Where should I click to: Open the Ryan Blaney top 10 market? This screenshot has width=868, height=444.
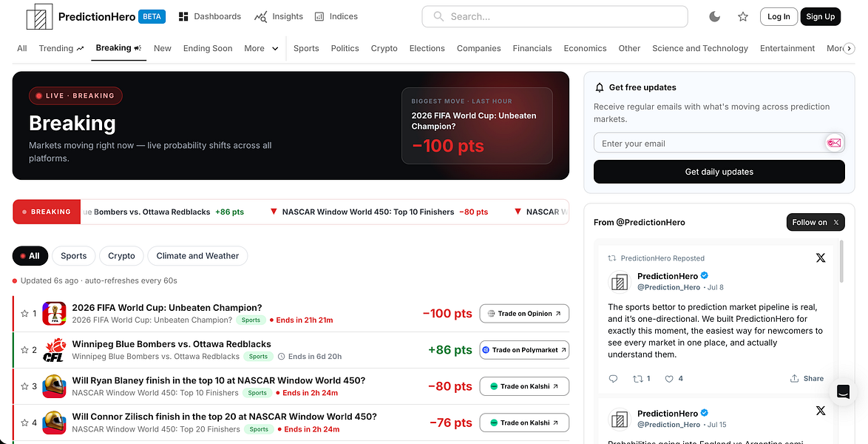[x=219, y=380]
